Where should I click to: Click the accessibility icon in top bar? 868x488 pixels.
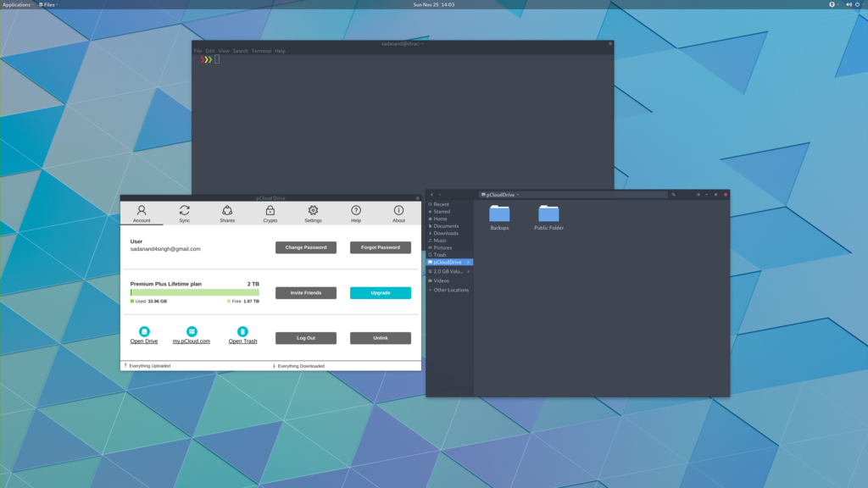point(832,4)
